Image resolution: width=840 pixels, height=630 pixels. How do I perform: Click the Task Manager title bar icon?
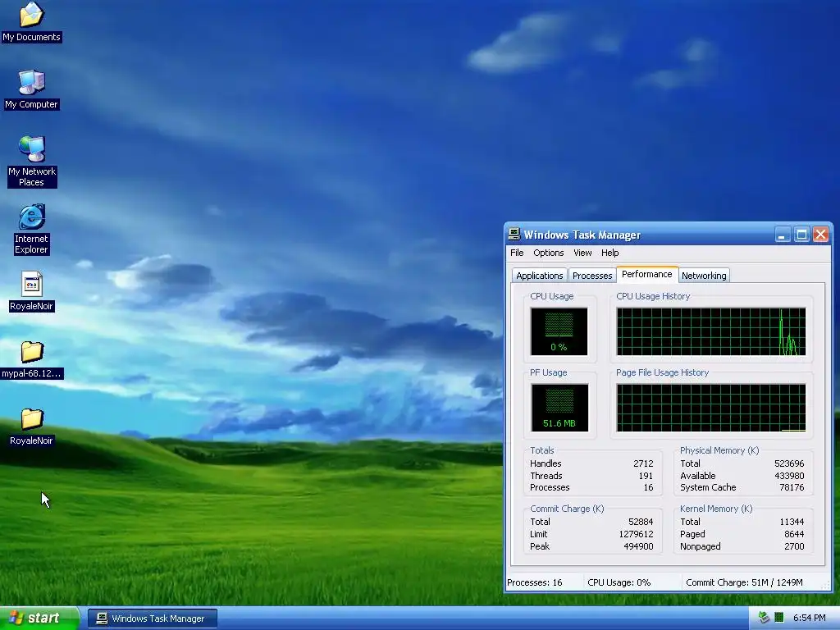click(x=514, y=234)
